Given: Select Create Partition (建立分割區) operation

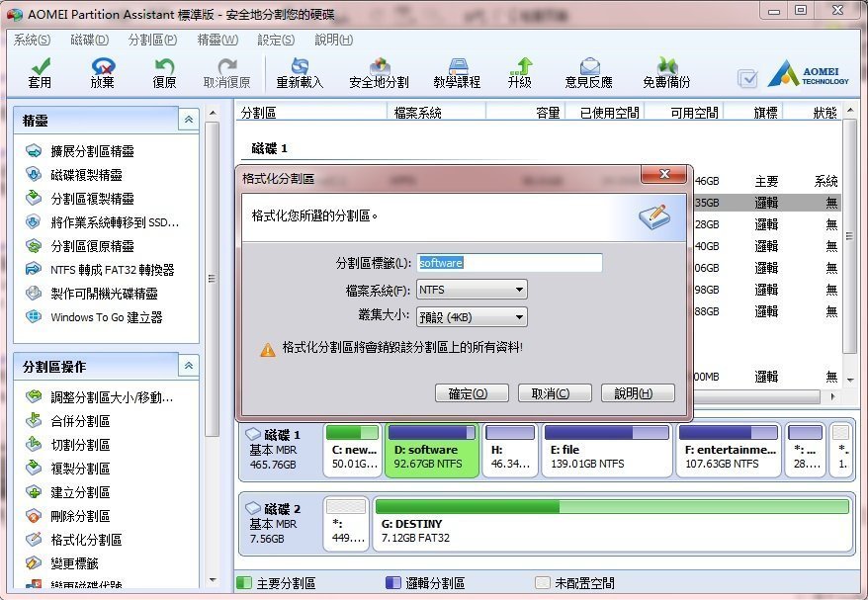Looking at the screenshot, I should [80, 492].
